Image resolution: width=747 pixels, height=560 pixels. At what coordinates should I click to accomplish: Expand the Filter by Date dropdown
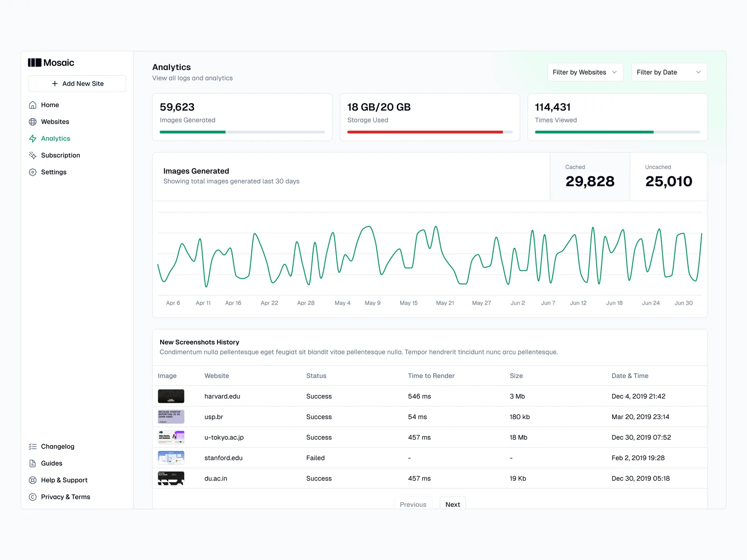(669, 72)
